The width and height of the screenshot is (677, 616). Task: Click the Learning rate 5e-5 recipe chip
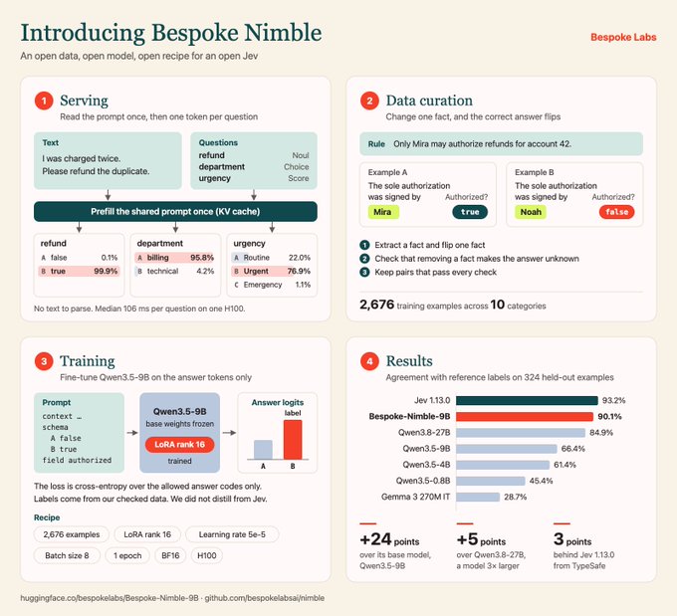point(232,534)
